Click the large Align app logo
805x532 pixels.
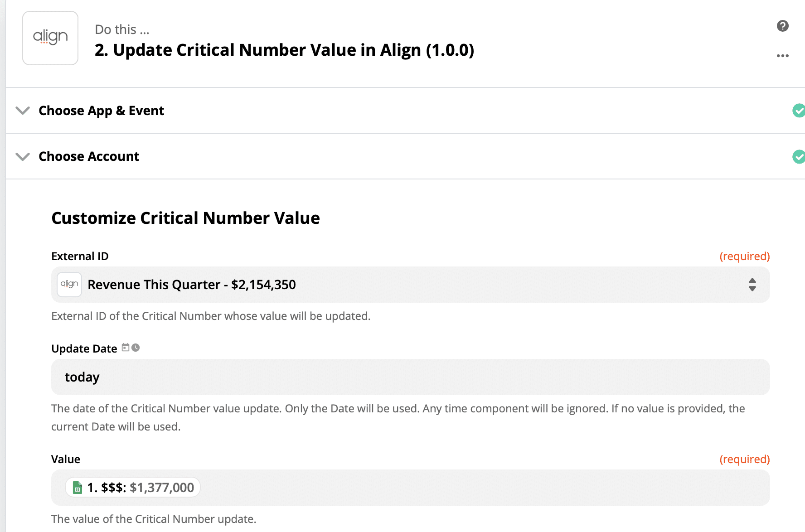point(50,38)
